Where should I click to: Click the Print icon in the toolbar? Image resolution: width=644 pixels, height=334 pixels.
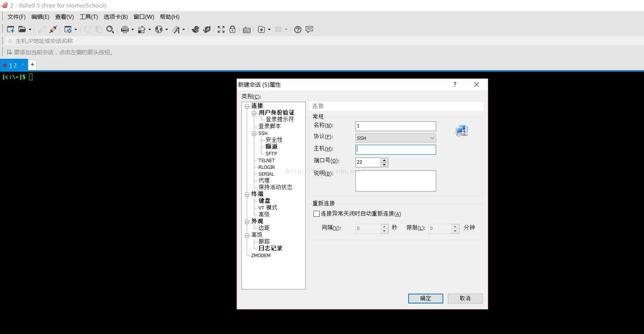coord(124,29)
